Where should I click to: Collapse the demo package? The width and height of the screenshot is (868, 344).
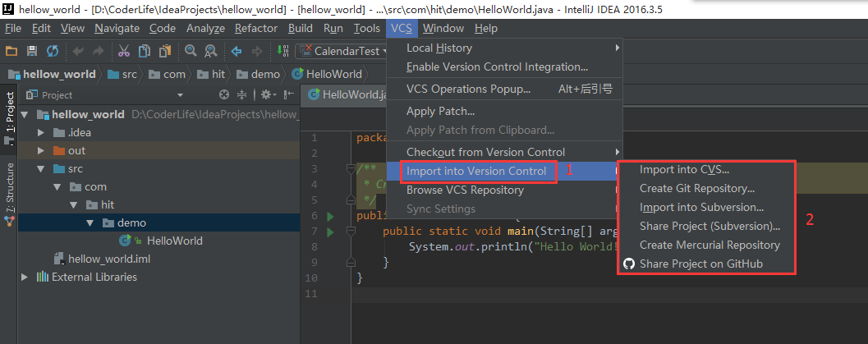pos(90,222)
